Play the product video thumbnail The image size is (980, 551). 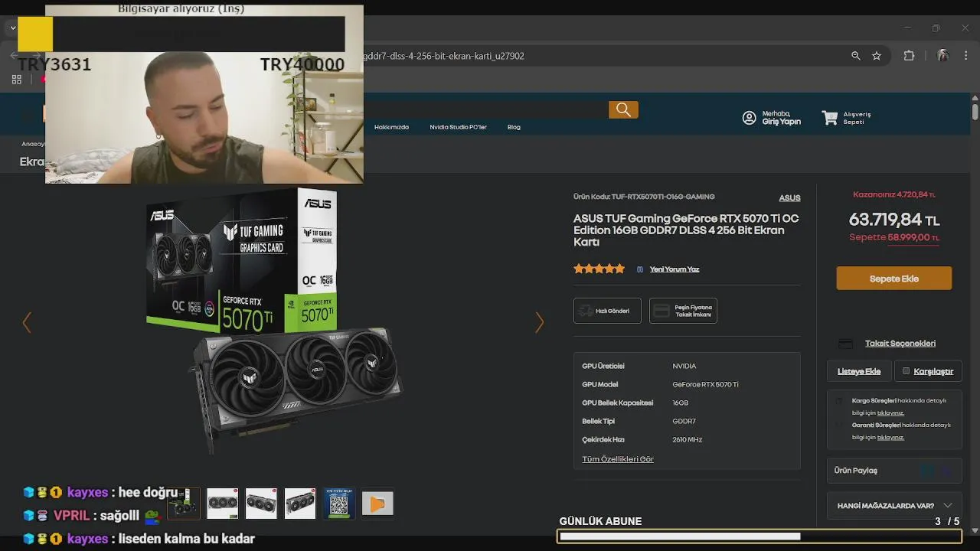click(377, 504)
